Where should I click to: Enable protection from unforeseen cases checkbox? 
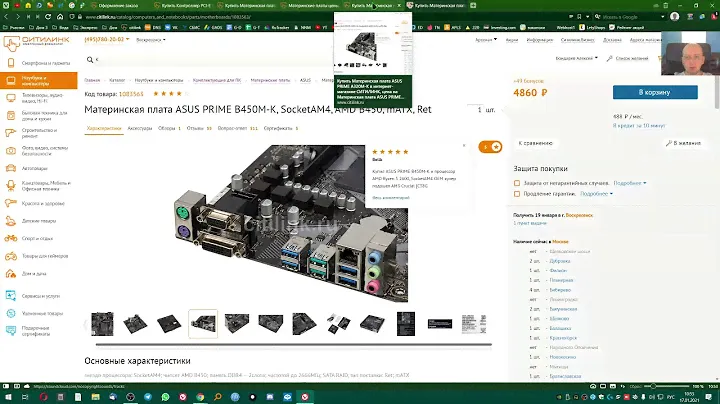point(517,183)
